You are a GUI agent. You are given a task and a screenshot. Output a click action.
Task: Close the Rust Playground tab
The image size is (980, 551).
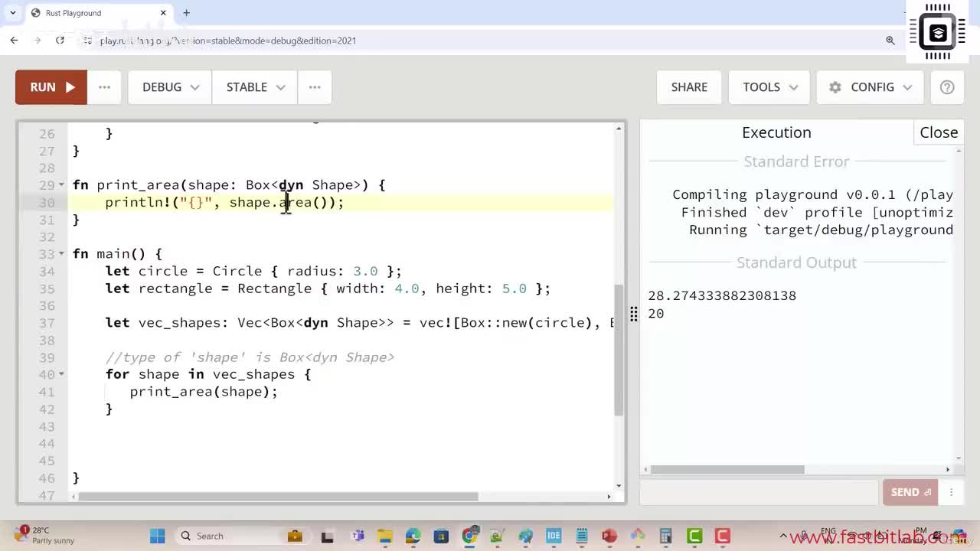click(x=163, y=13)
